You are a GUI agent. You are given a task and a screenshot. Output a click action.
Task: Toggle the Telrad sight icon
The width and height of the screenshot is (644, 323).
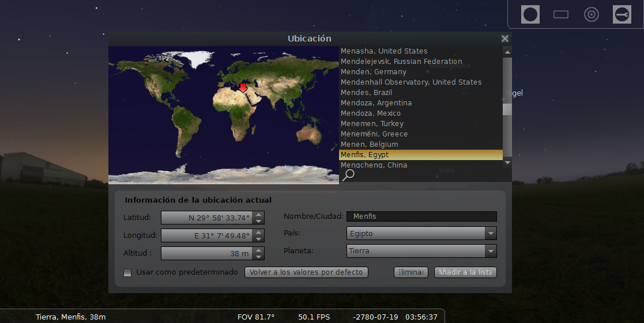click(x=591, y=14)
